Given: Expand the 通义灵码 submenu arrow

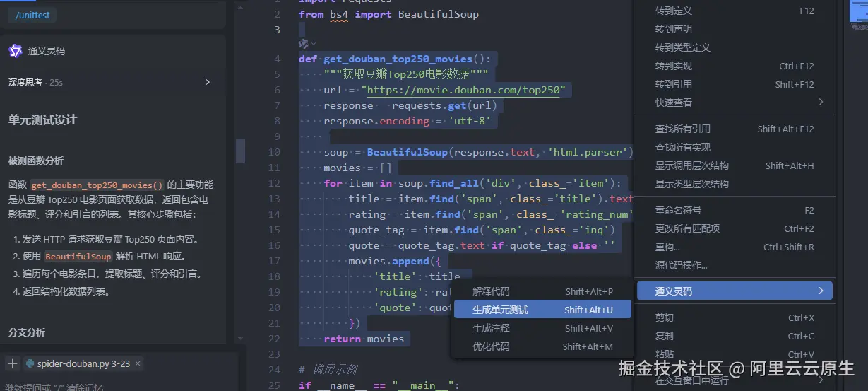Looking at the screenshot, I should 821,291.
